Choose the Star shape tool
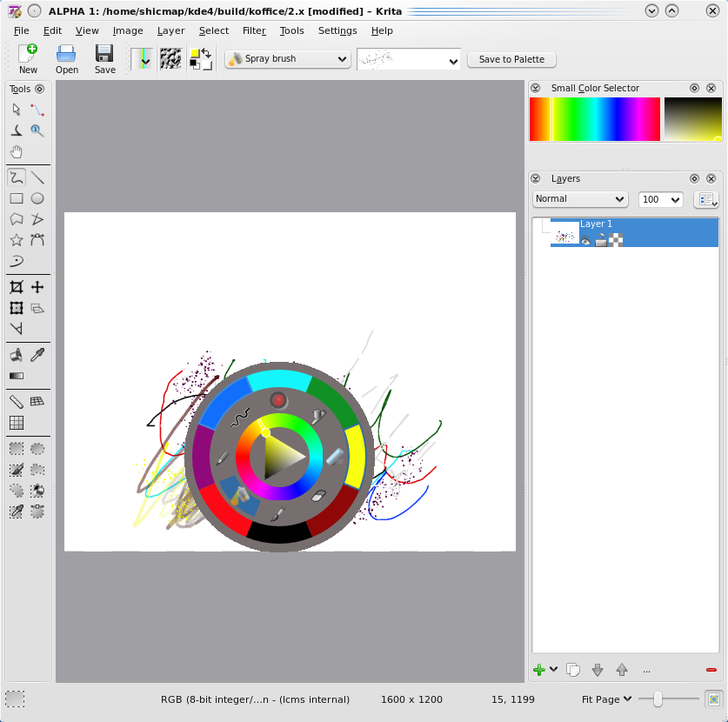 (x=16, y=240)
